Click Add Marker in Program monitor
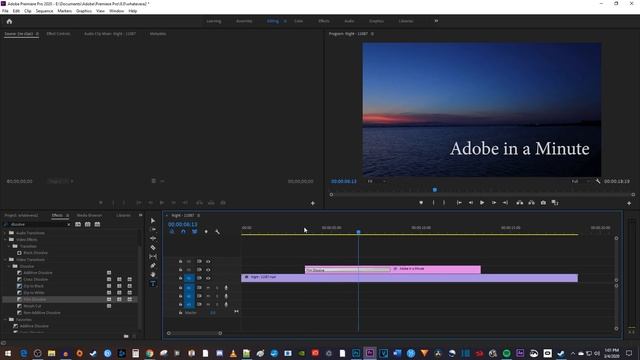This screenshot has height=360, width=640. 421,203
